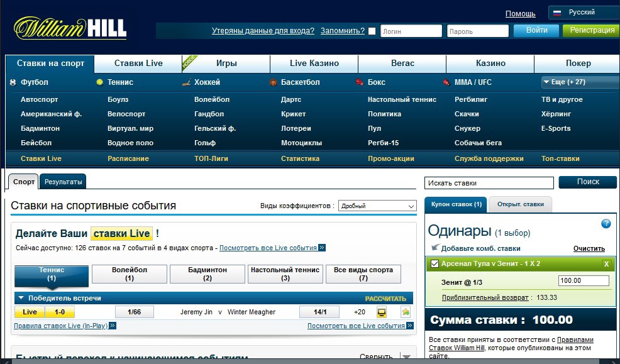Select the Результаты tab
Screen dimensions: 620x364
point(64,182)
